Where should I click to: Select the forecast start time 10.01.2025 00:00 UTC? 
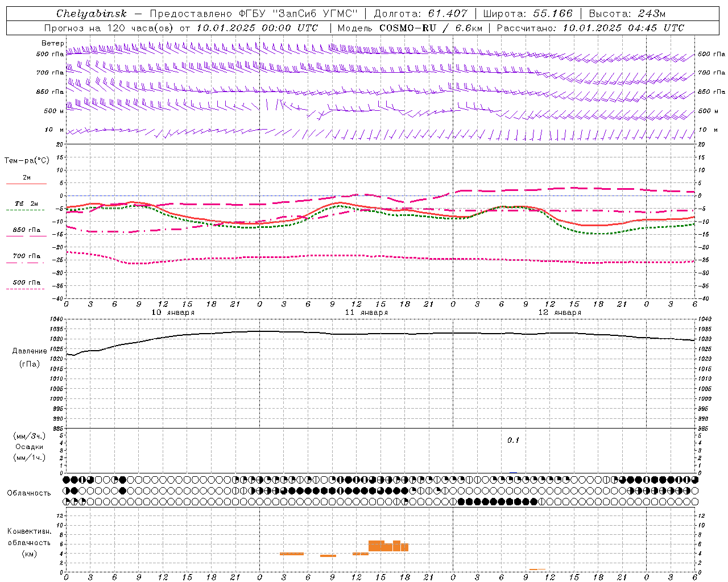pos(257,28)
